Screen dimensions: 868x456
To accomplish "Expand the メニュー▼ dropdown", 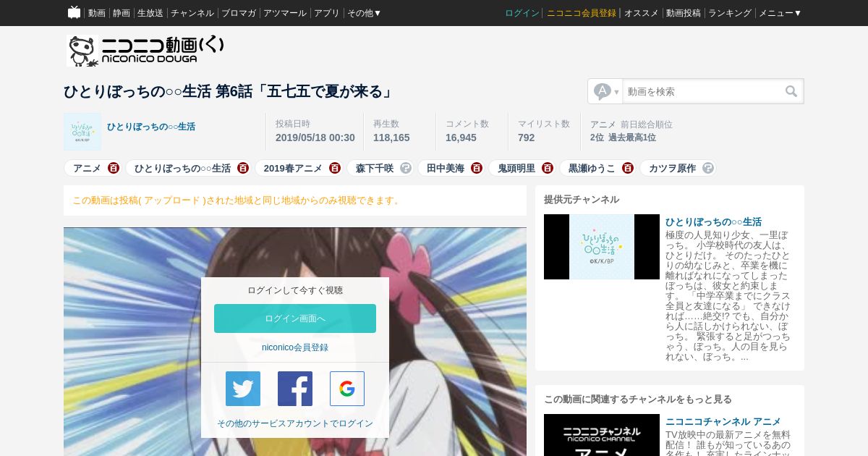I will coord(780,13).
